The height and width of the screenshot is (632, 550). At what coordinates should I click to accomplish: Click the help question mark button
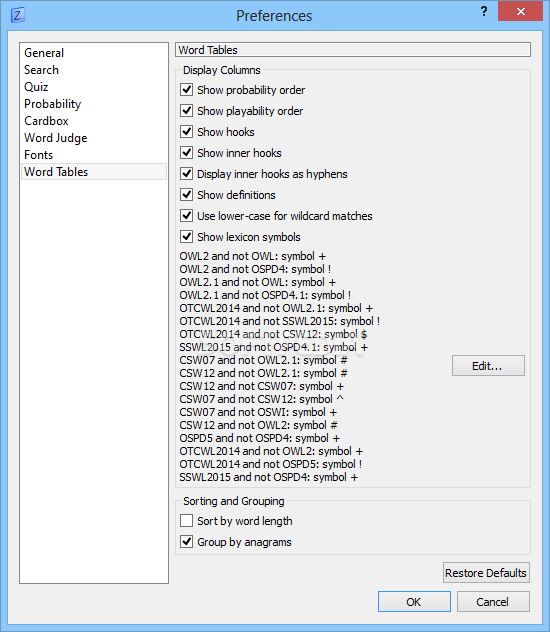click(484, 11)
